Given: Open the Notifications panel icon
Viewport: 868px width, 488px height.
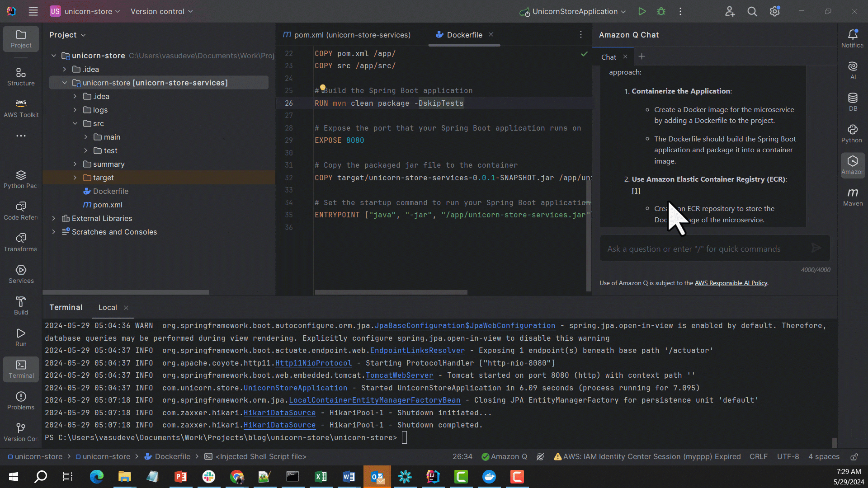Looking at the screenshot, I should click(853, 38).
